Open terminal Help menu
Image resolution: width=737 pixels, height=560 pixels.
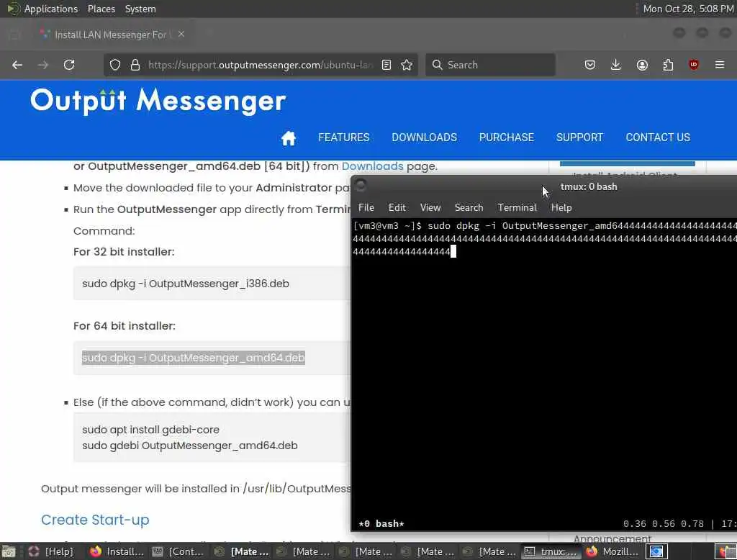coord(561,207)
